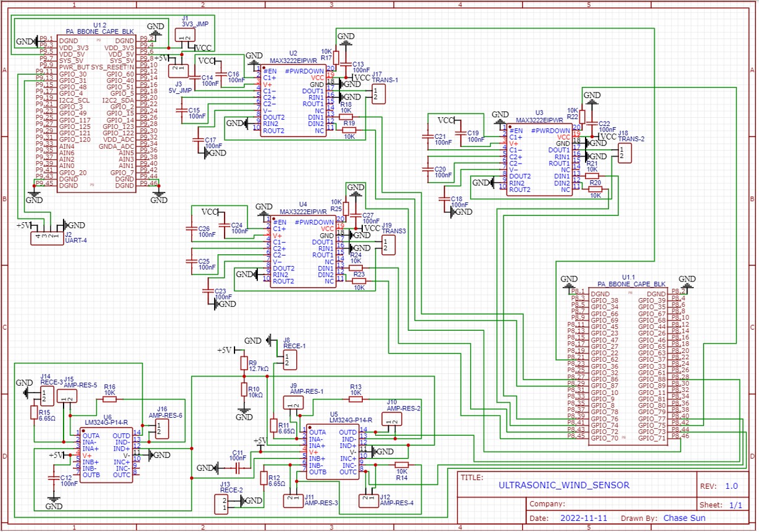Click the C13 capacitor designator
The width and height of the screenshot is (759, 532).
(x=358, y=64)
